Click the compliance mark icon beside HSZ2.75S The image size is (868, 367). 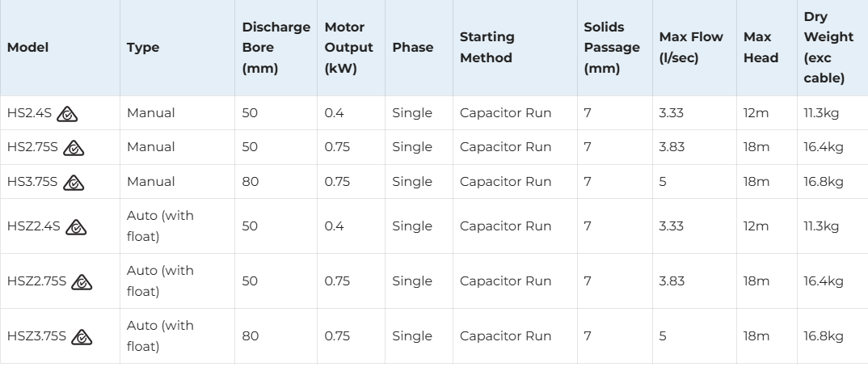pyautogui.click(x=83, y=281)
